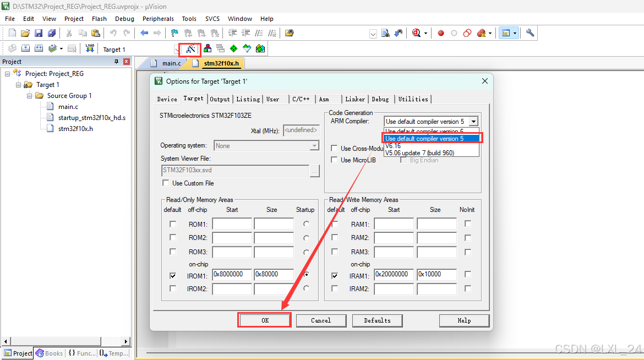This screenshot has width=644, height=360.
Task: Translate current file icon
Action: 12,48
